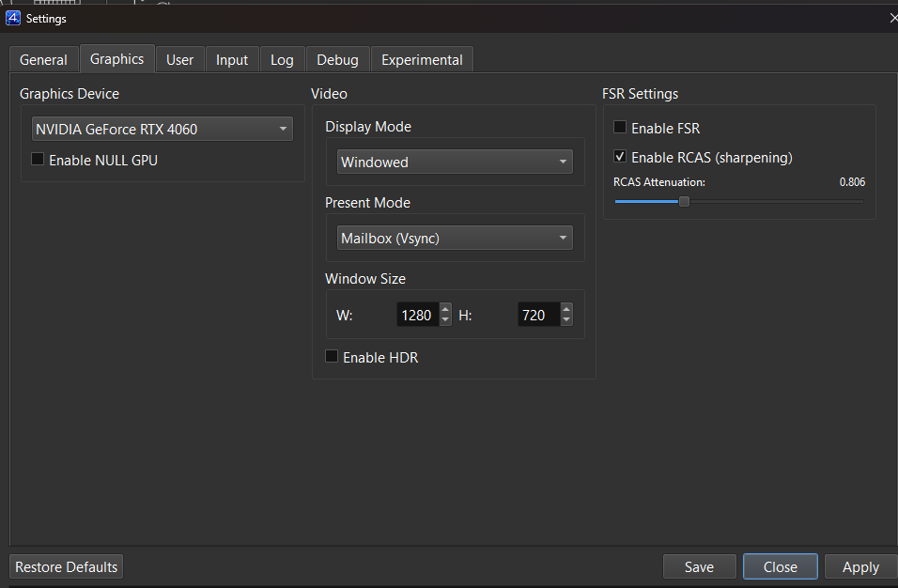
Task: Toggle the Enable NULL GPU checkbox
Action: click(x=38, y=159)
